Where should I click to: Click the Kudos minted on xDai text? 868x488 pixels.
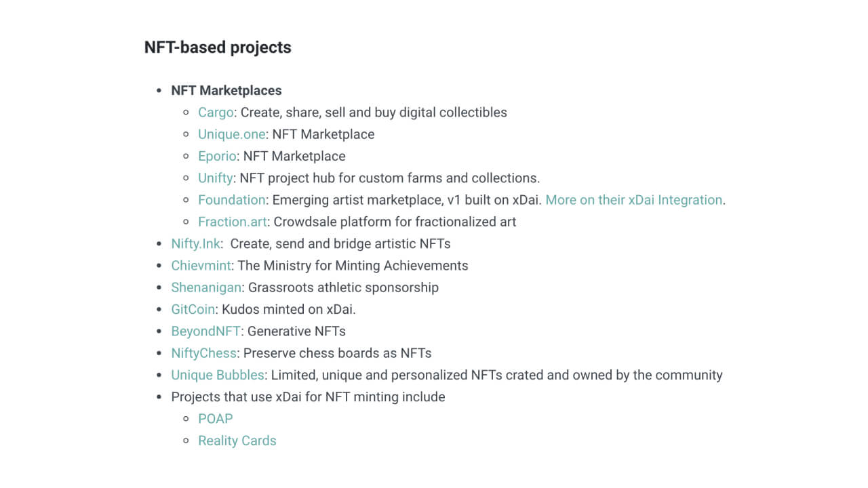pos(288,309)
